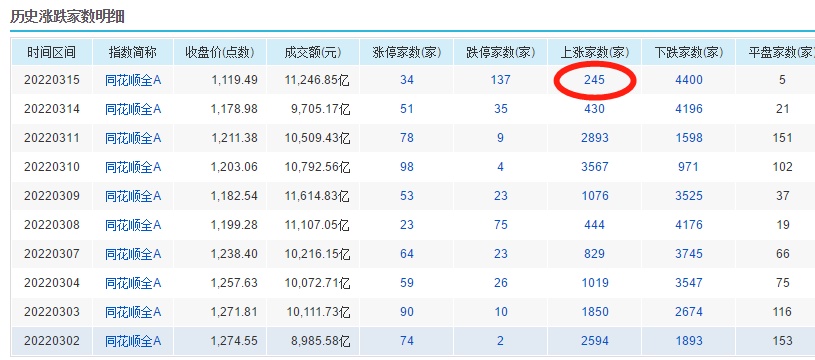The height and width of the screenshot is (360, 815).
Task: Click falling count 3745 for 20220307
Action: point(689,254)
